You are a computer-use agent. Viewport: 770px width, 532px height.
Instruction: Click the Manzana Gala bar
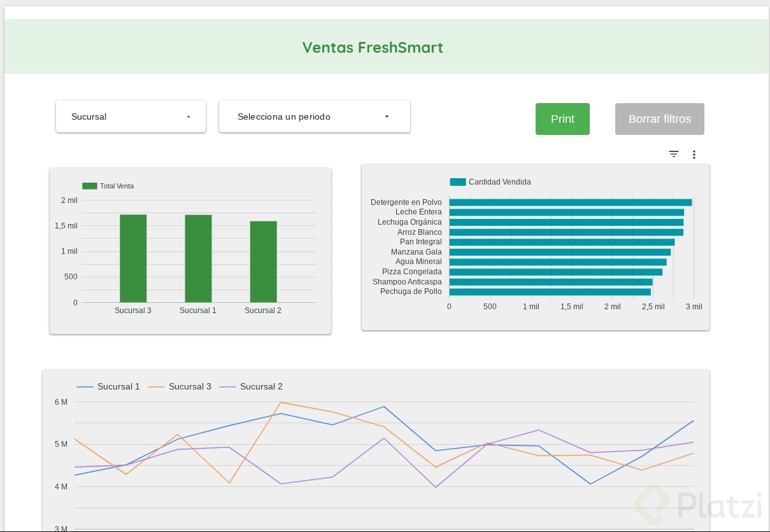click(x=560, y=252)
